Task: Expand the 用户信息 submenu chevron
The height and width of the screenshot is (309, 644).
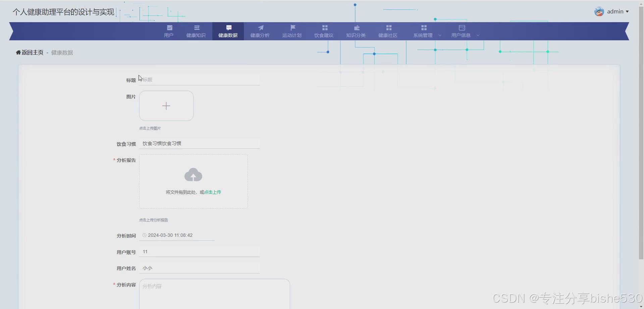Action: (x=478, y=35)
